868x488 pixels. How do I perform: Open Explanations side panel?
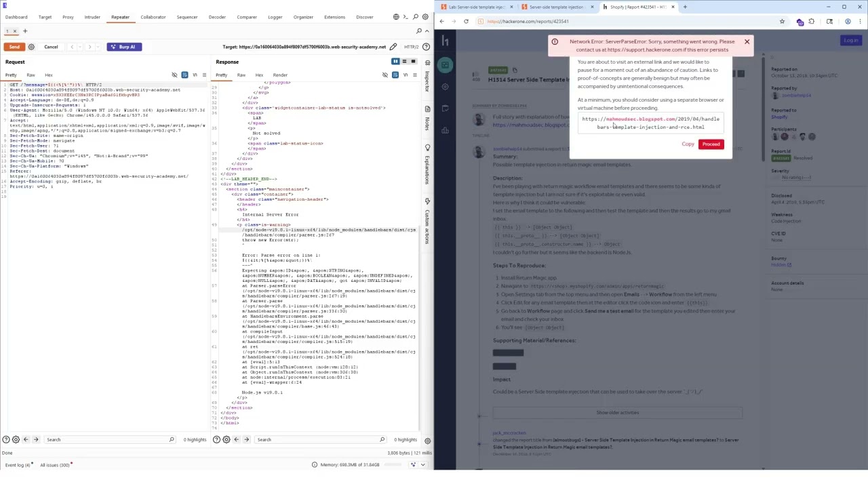pos(427,165)
